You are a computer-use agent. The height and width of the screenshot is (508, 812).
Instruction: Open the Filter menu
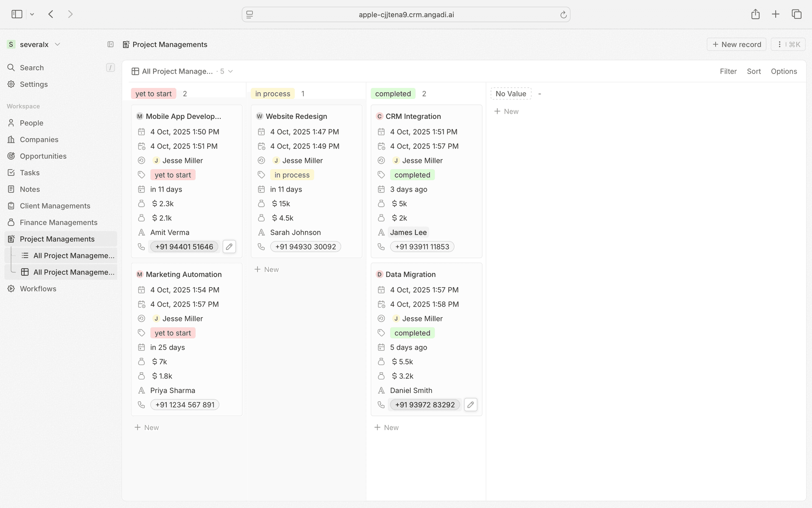pyautogui.click(x=728, y=71)
